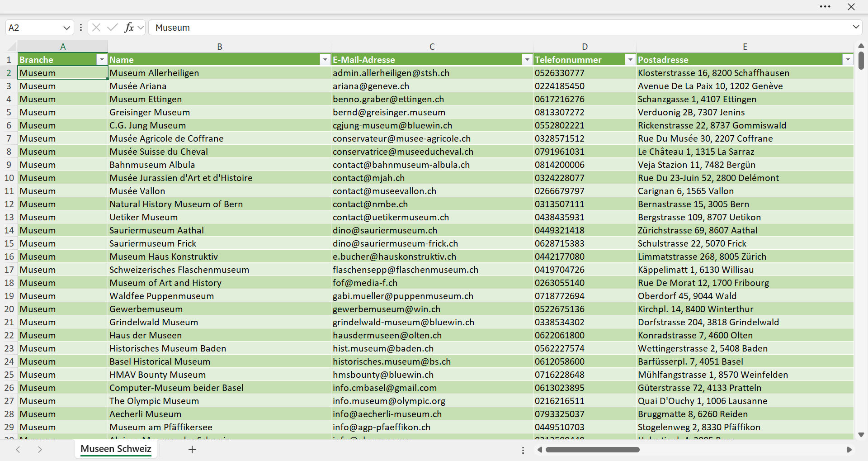Select column A header
The width and height of the screenshot is (868, 461).
(x=63, y=47)
